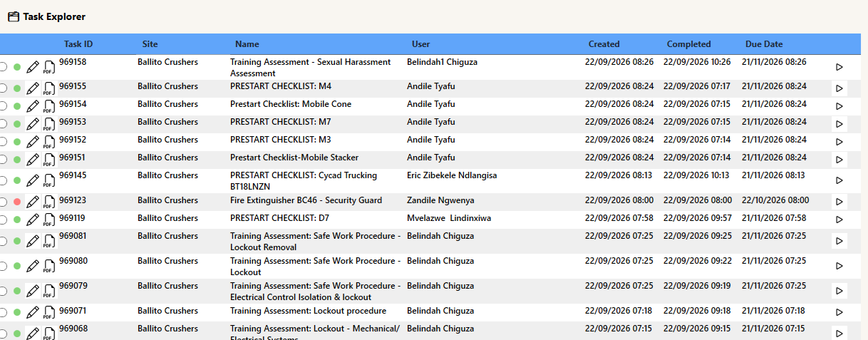This screenshot has width=868, height=340.
Task: Select the radio button for task 969154
Action: (x=3, y=106)
